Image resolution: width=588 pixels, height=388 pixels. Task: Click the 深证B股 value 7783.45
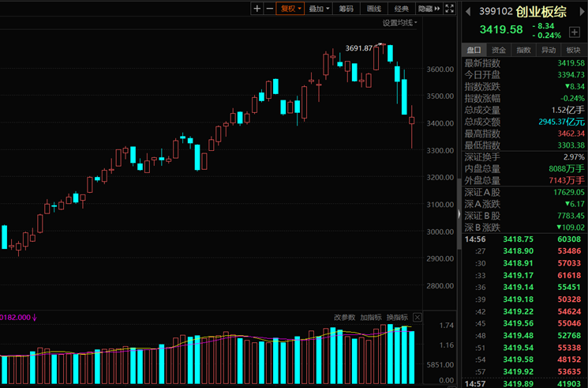coord(571,216)
